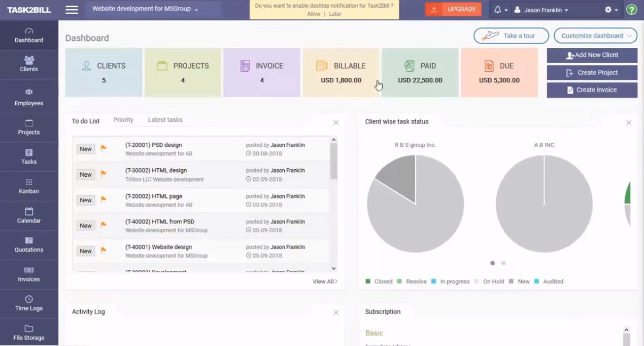Hide the To do List widget
The height and width of the screenshot is (346, 644).
[335, 122]
